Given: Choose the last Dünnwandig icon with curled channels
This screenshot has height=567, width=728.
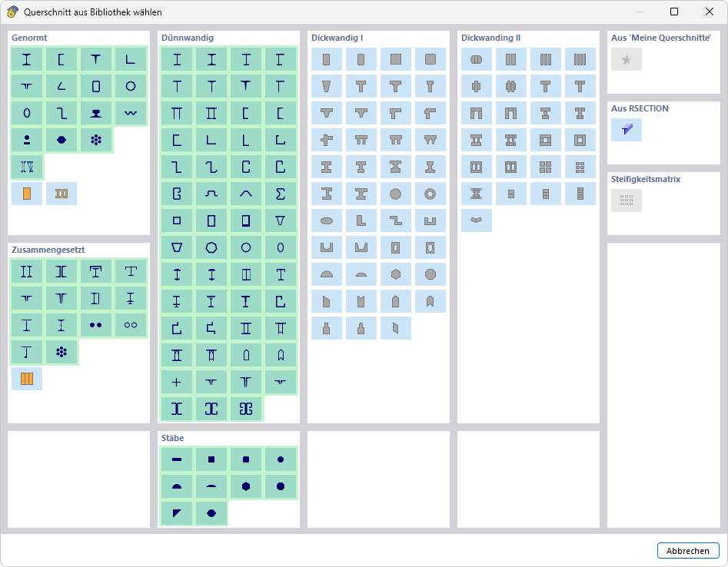Looking at the screenshot, I should 246,409.
